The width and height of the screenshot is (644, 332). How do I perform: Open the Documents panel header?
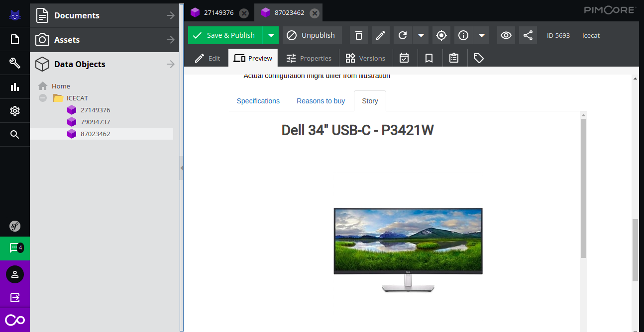coord(105,15)
